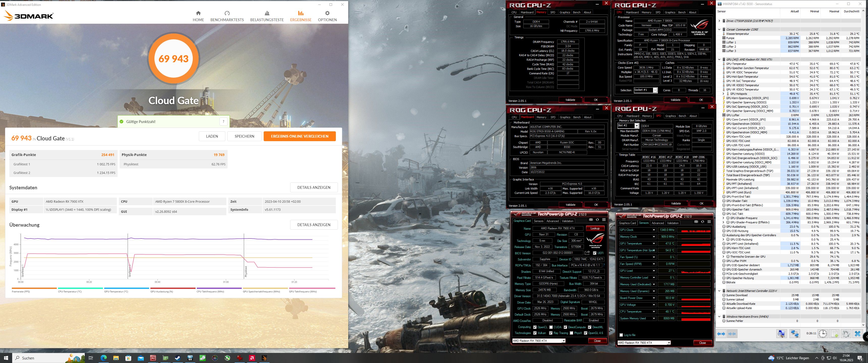
Task: Open the Memory Clock sensor dropdown in GPU-Z
Action: 654,237
